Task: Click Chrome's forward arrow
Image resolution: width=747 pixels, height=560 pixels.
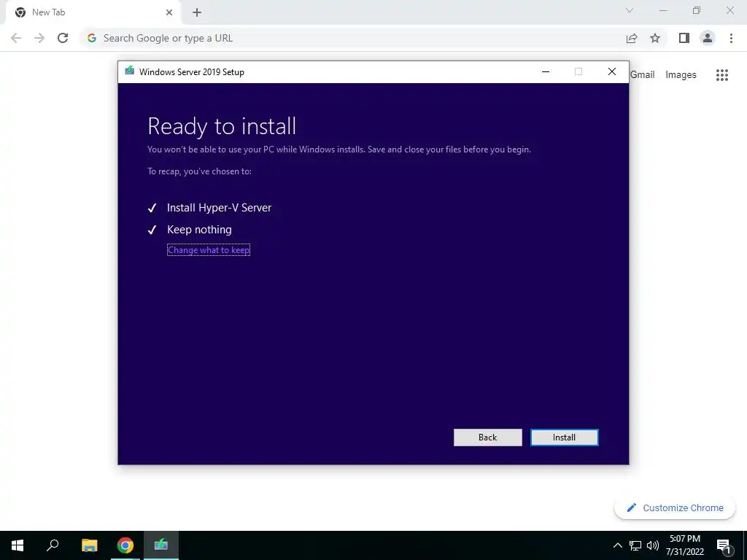Action: pos(39,38)
